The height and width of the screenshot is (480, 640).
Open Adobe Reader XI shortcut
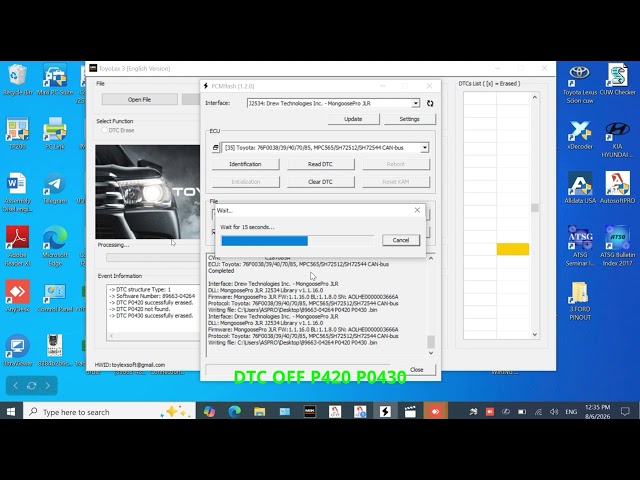click(17, 246)
